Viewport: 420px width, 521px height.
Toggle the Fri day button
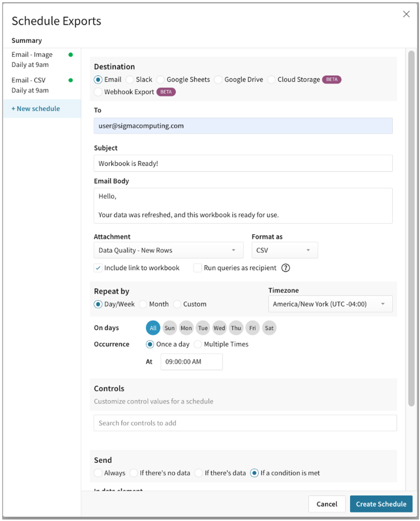pyautogui.click(x=253, y=328)
